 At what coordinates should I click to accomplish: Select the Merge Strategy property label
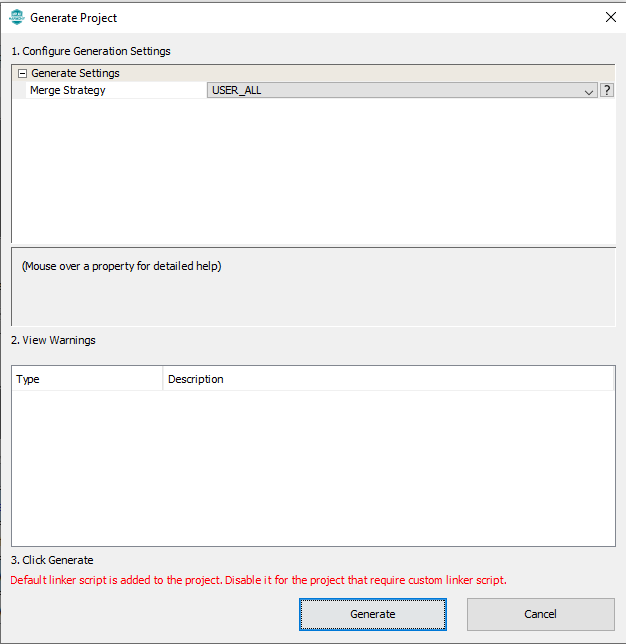pos(67,90)
